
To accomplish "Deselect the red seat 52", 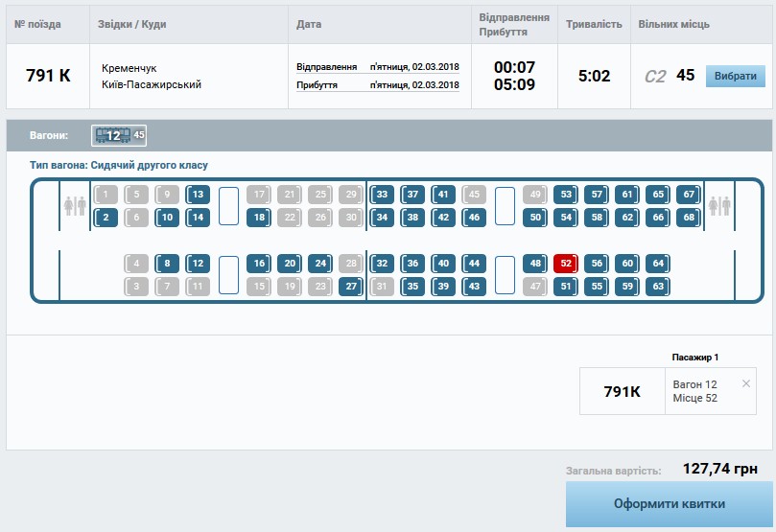I will tap(566, 264).
